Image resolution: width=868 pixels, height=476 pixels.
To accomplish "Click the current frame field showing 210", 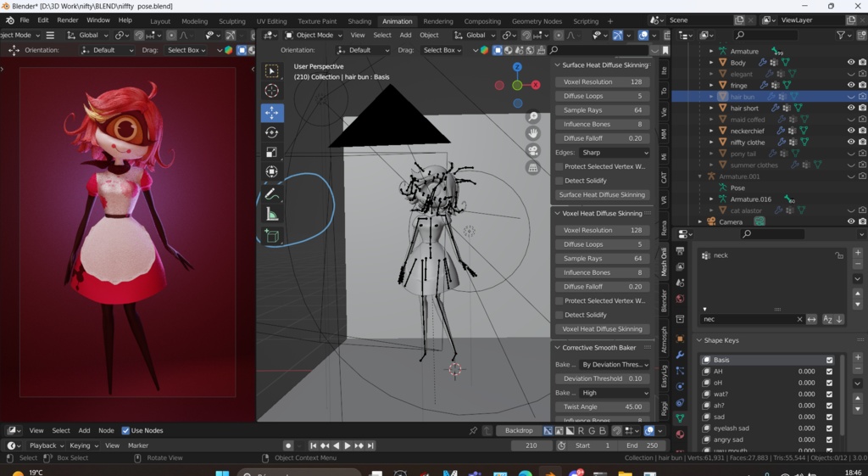I will [x=531, y=445].
